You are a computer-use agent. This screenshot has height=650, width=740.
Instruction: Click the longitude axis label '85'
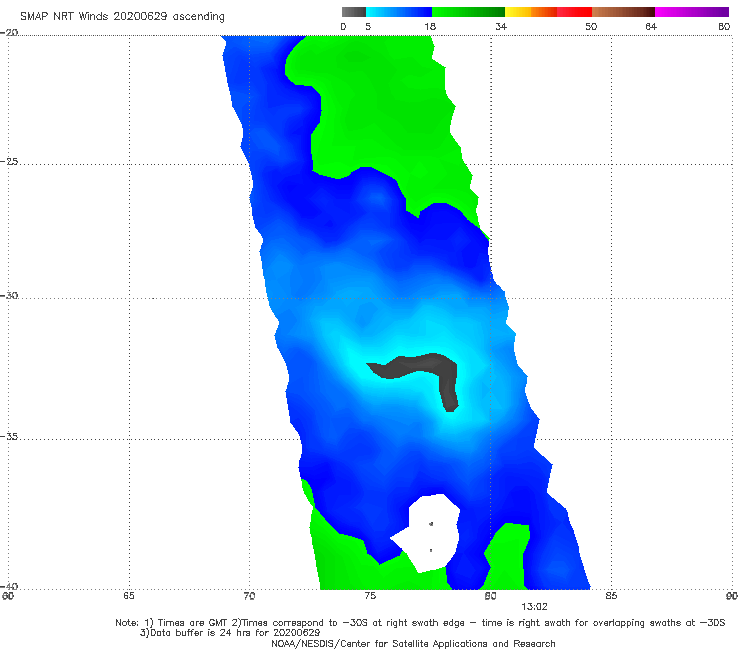(611, 596)
